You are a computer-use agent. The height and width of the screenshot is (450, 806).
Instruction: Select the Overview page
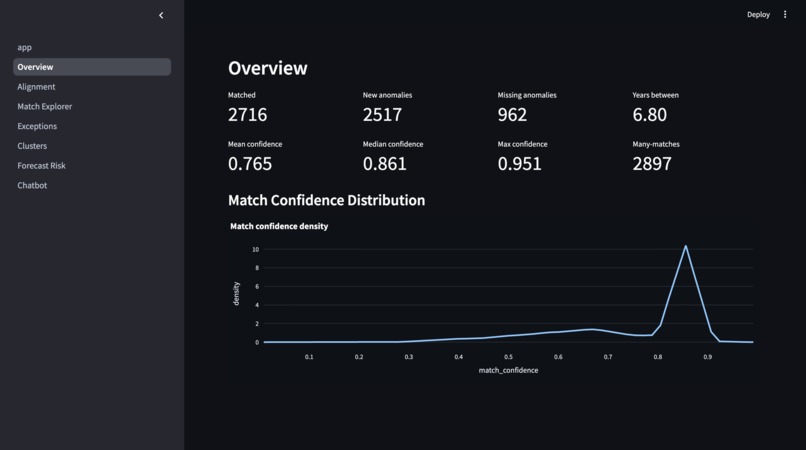92,67
